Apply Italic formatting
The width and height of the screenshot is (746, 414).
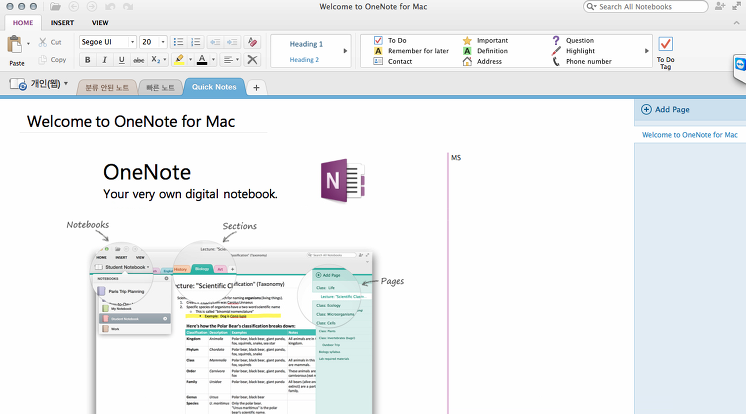(105, 59)
